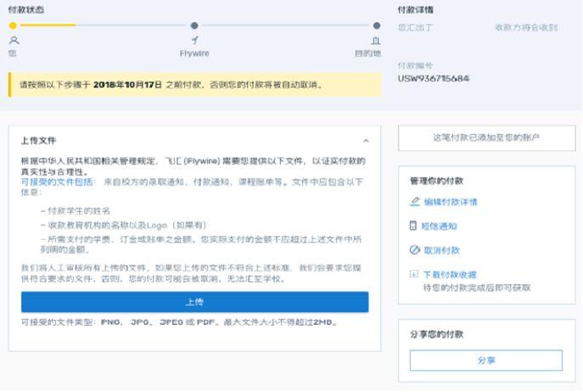The width and height of the screenshot is (583, 392).
Task: Click the cancel circle icon beside 取消付款
Action: (x=414, y=250)
